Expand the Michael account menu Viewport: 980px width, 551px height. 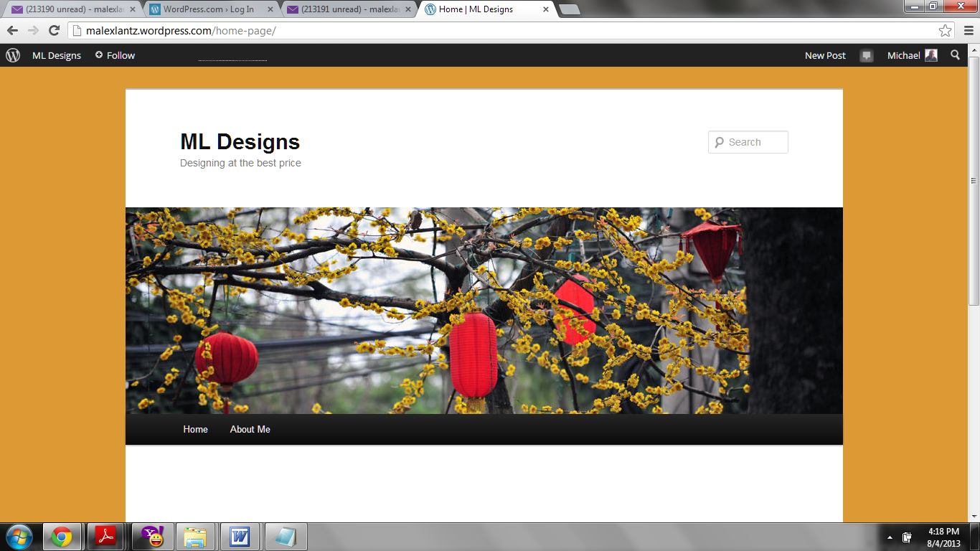903,55
